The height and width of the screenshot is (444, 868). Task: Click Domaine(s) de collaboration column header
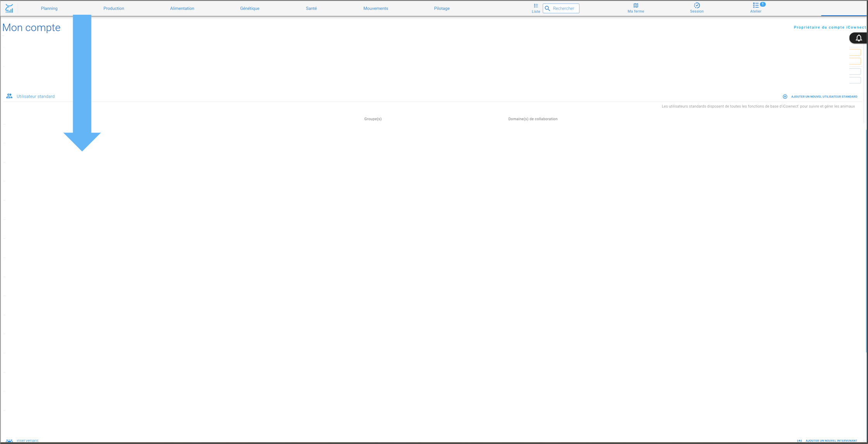pyautogui.click(x=533, y=119)
